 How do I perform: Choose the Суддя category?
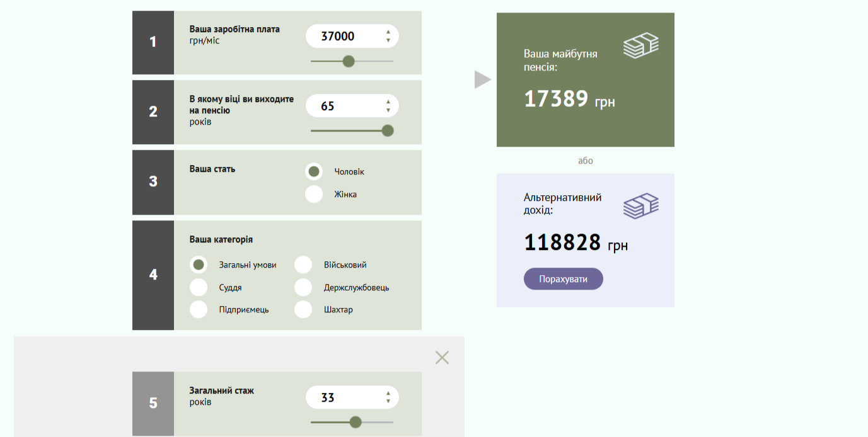click(x=199, y=287)
